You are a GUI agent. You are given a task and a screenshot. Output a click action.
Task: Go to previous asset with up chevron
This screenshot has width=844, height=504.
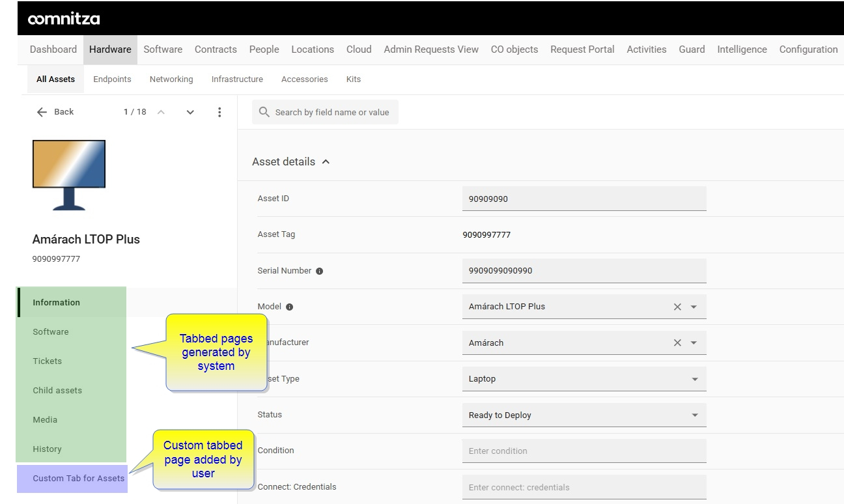pyautogui.click(x=161, y=112)
